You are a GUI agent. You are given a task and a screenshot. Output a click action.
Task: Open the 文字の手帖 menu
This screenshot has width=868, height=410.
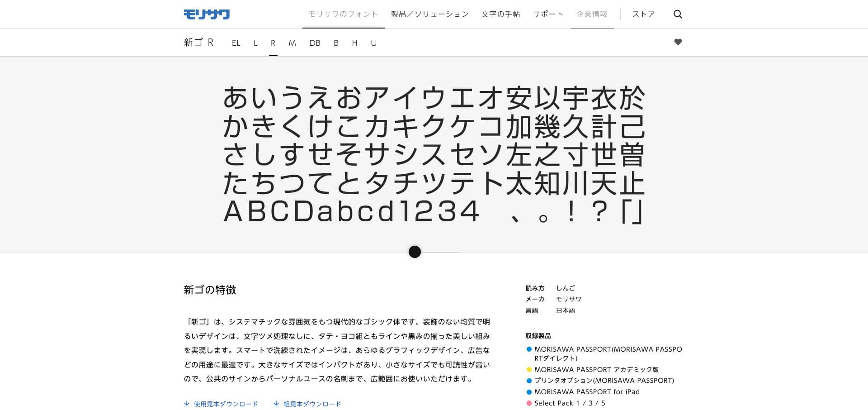[500, 14]
